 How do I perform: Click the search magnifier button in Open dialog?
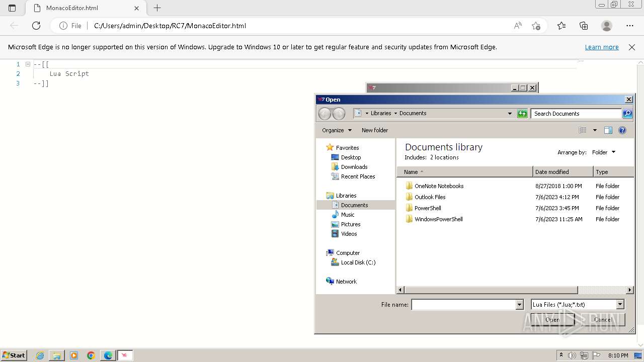(627, 114)
